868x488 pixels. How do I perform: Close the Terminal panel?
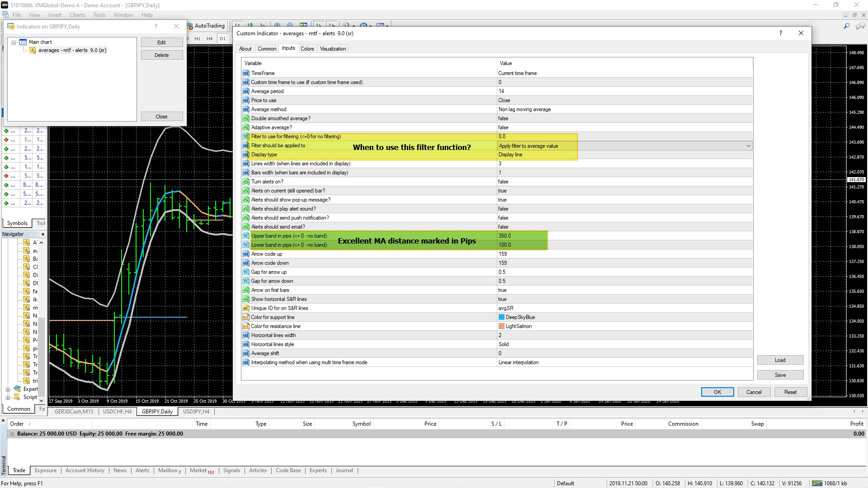[3, 421]
